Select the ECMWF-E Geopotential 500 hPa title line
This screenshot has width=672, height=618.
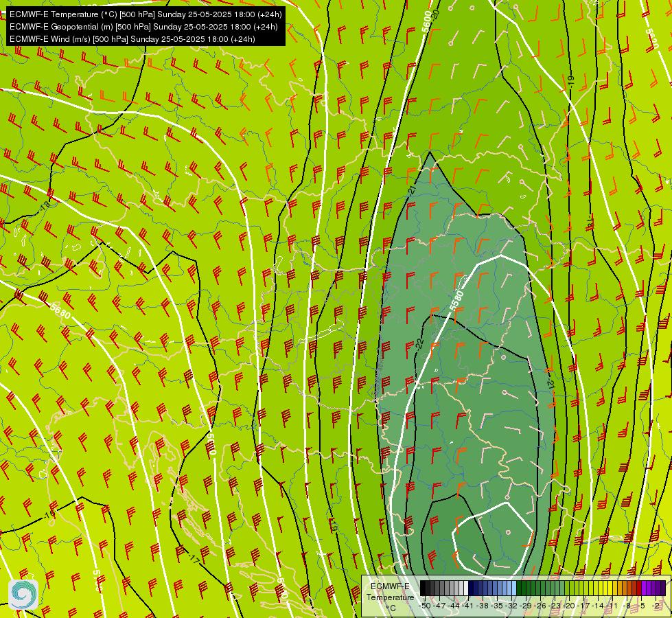(x=143, y=27)
